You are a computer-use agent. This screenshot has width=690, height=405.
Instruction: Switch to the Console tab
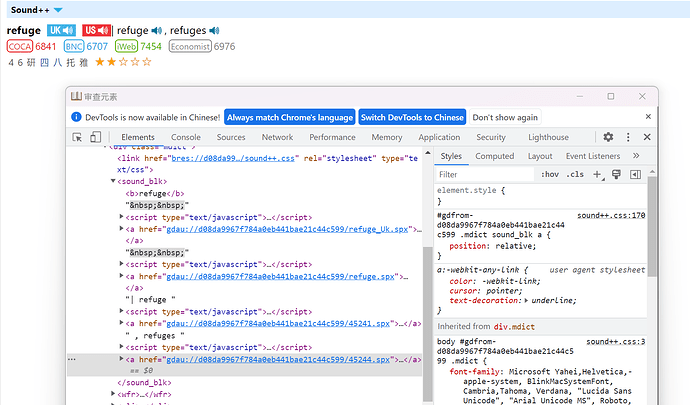click(x=186, y=137)
